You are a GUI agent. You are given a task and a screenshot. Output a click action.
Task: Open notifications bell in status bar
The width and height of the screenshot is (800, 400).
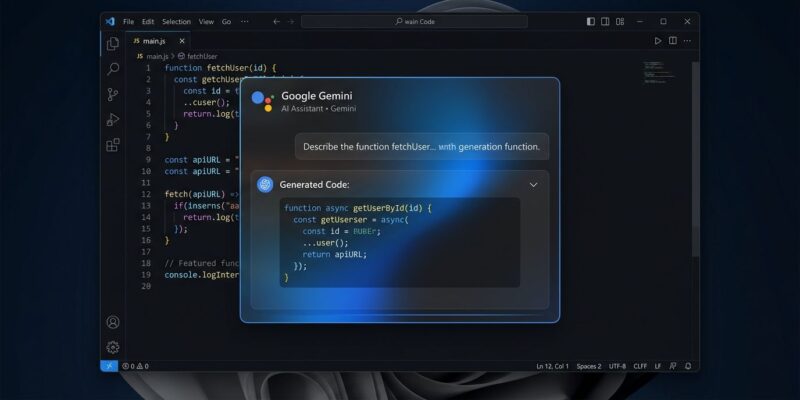pos(688,366)
